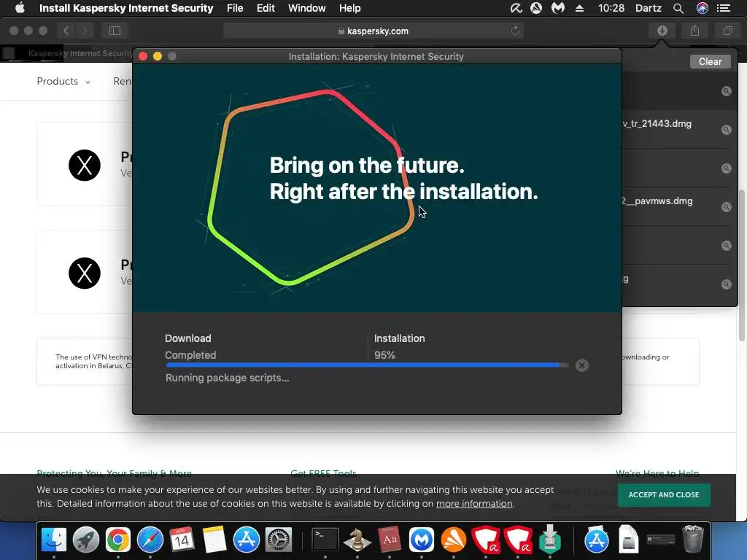Go back in Safari history

tap(66, 31)
